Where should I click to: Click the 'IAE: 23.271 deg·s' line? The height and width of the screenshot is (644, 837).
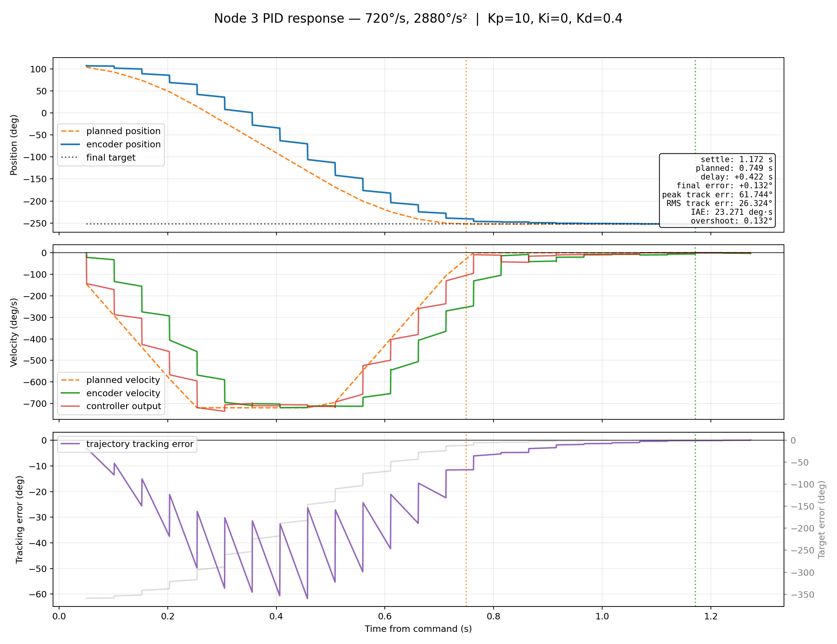pyautogui.click(x=732, y=213)
